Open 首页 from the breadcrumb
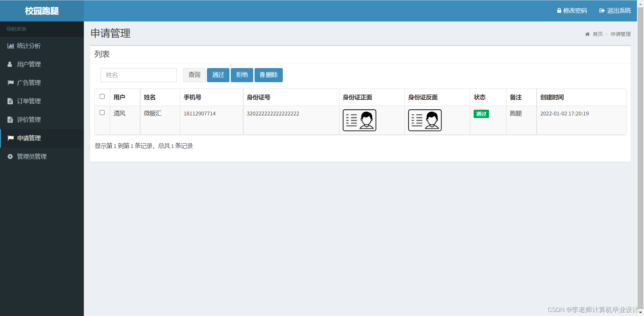Viewport: 644px width, 316px height. pyautogui.click(x=597, y=34)
